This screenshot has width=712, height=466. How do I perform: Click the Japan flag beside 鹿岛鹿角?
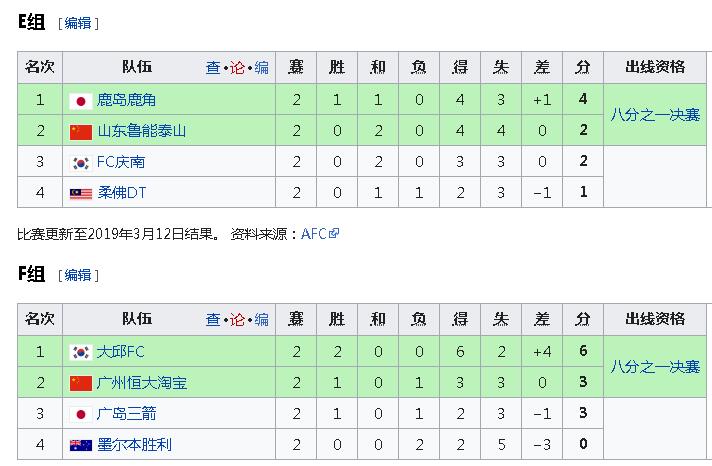click(81, 100)
